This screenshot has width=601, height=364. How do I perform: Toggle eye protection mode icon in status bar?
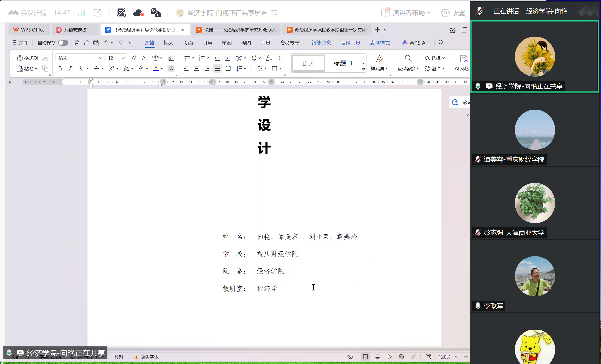pyautogui.click(x=350, y=357)
